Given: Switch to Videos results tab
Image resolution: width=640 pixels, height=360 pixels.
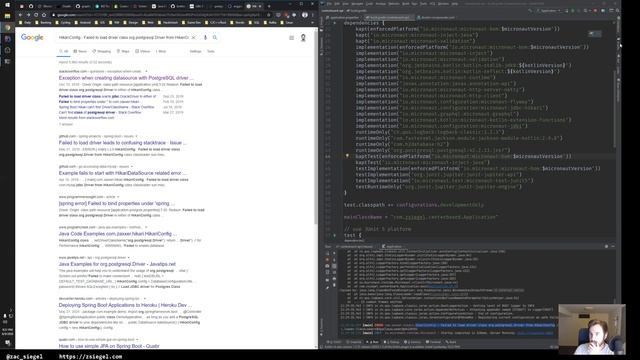Looking at the screenshot, I should (142, 51).
